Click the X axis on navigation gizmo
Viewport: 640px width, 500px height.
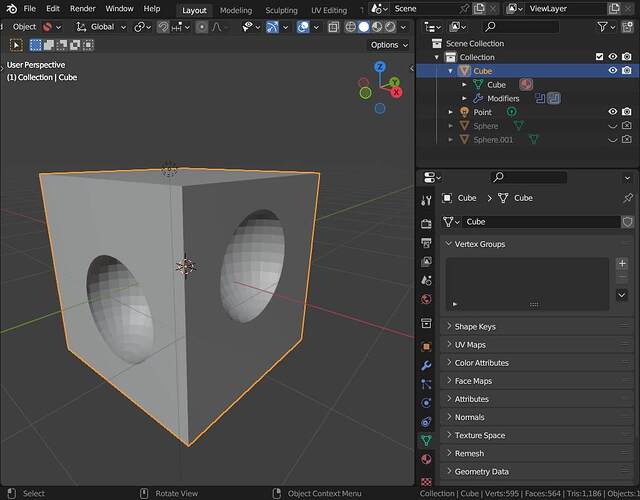(x=396, y=92)
